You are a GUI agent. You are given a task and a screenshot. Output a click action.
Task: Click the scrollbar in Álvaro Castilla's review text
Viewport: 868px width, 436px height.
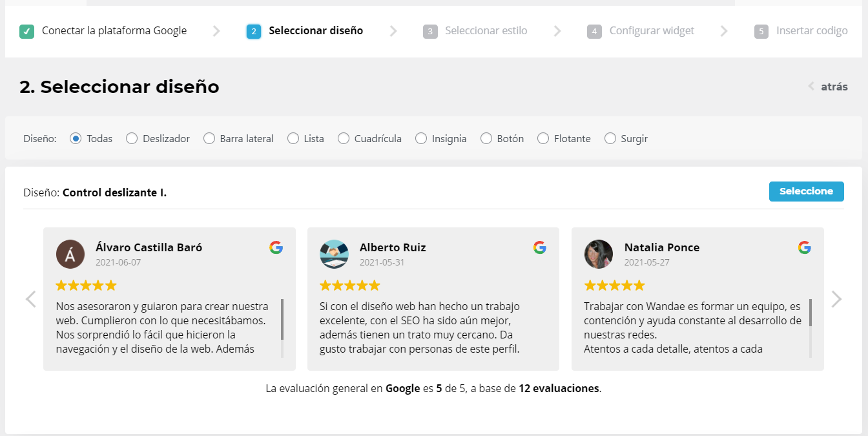[x=282, y=327]
